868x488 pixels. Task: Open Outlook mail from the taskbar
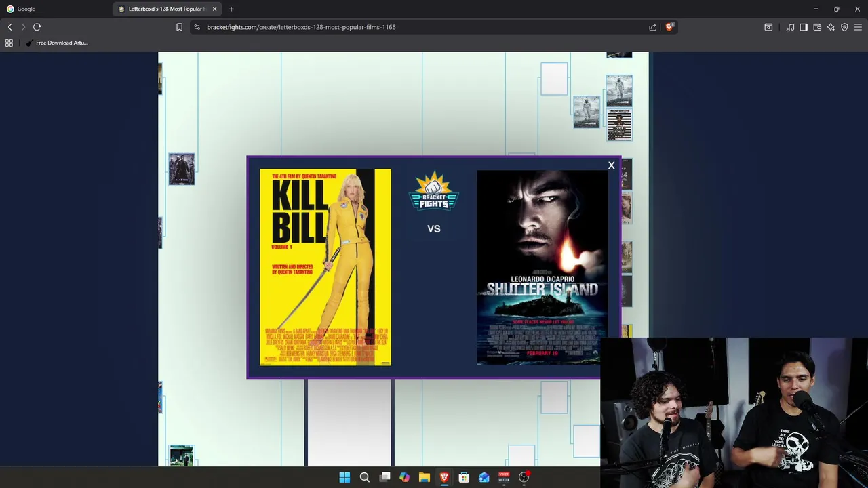coord(484,477)
